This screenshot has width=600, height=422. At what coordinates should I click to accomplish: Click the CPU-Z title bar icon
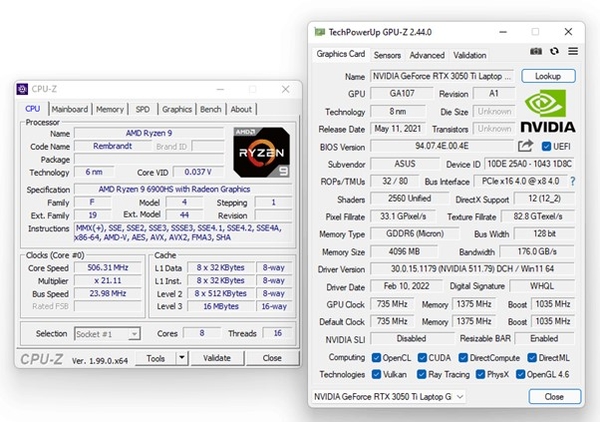click(x=23, y=90)
